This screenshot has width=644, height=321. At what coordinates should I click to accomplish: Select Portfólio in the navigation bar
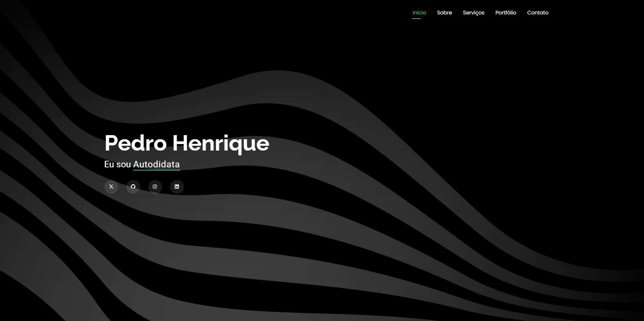tap(505, 13)
